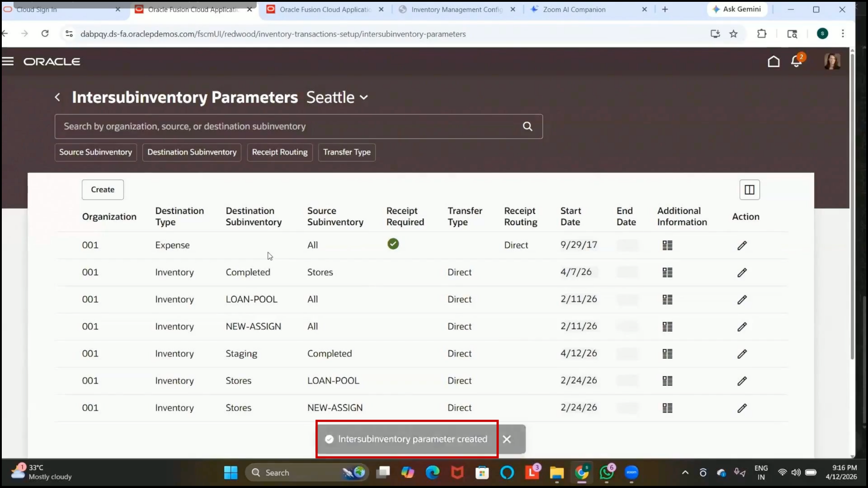Edit the Staging destination row
The image size is (868, 488).
(x=742, y=354)
